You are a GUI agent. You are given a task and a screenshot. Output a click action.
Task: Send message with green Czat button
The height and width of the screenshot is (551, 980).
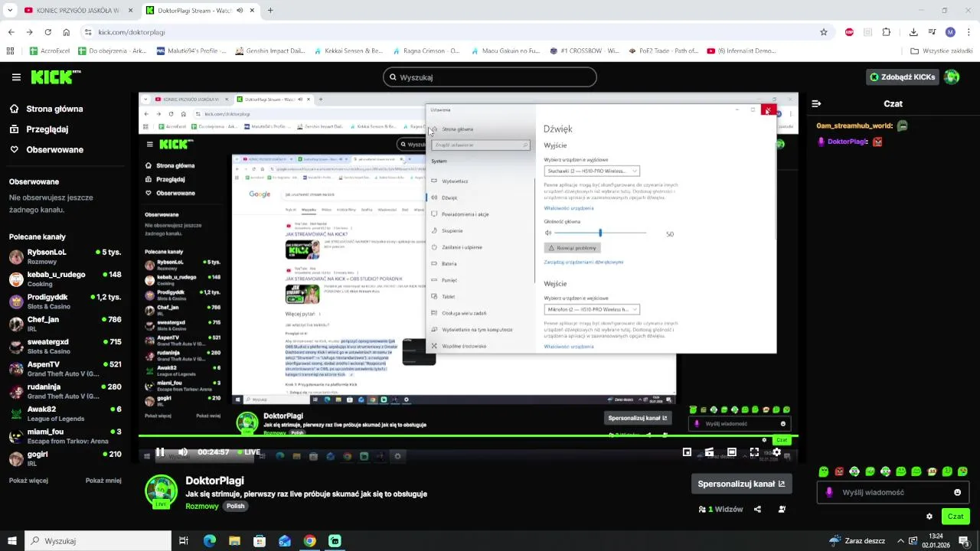[955, 517]
